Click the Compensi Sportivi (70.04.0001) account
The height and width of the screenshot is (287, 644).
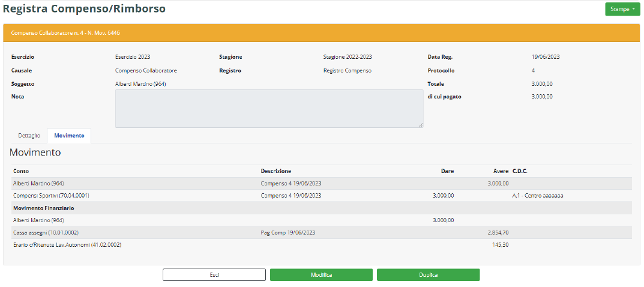click(51, 196)
